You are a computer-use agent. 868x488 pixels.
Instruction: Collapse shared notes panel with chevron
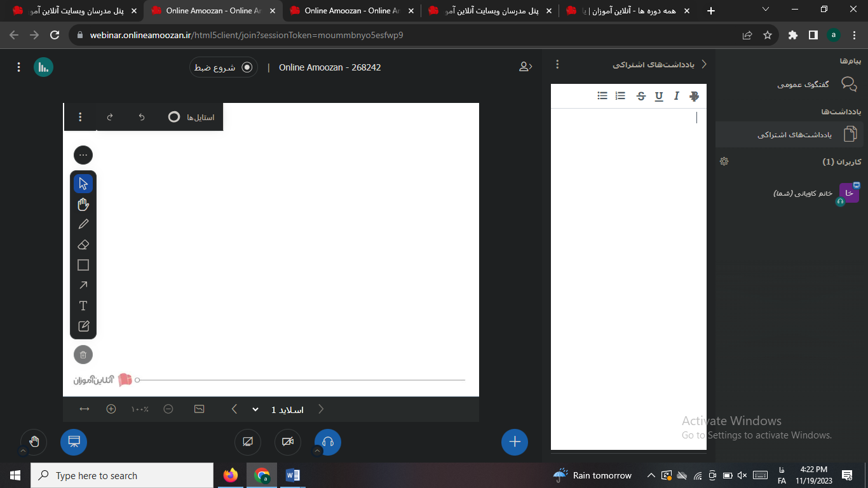click(703, 64)
